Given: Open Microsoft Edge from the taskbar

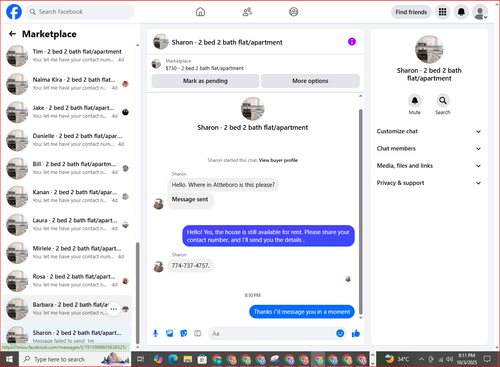Looking at the screenshot, I should tap(173, 359).
